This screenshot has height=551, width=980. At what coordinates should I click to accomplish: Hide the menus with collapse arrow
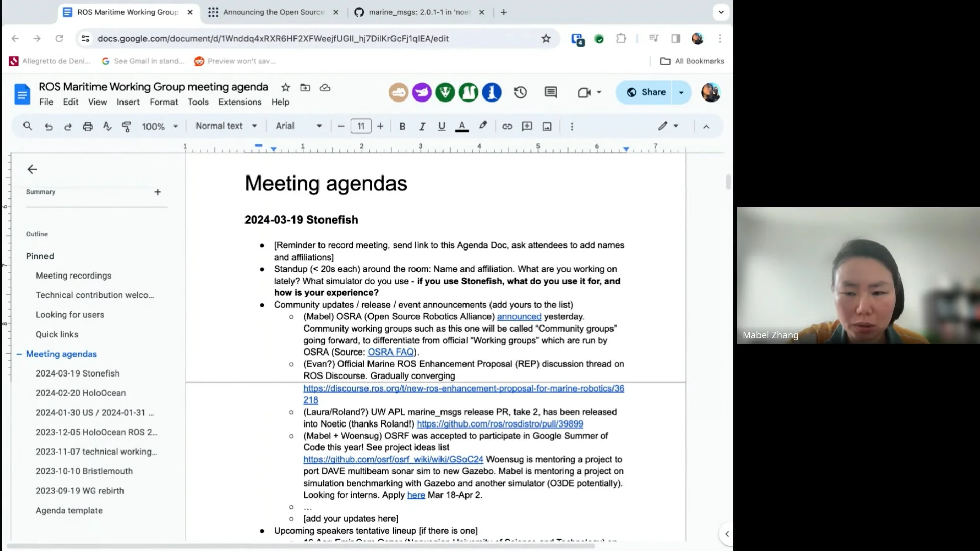click(706, 127)
